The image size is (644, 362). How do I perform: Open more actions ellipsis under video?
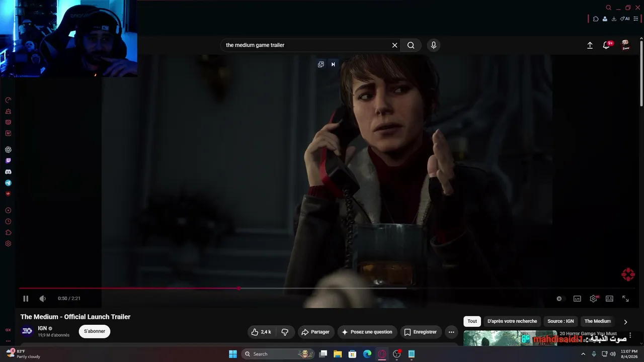[451, 332]
